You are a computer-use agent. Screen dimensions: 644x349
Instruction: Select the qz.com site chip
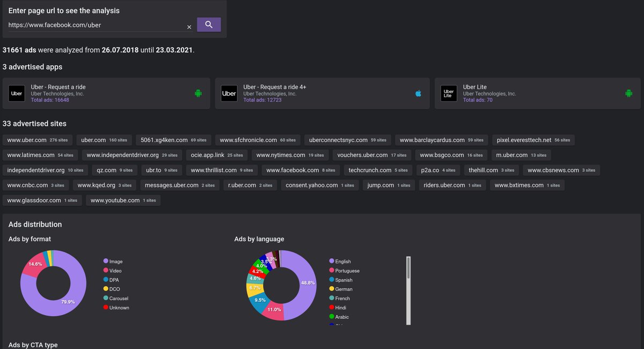click(x=114, y=170)
